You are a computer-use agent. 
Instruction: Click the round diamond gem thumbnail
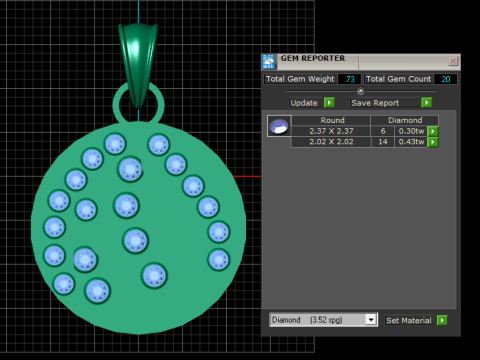pyautogui.click(x=279, y=126)
